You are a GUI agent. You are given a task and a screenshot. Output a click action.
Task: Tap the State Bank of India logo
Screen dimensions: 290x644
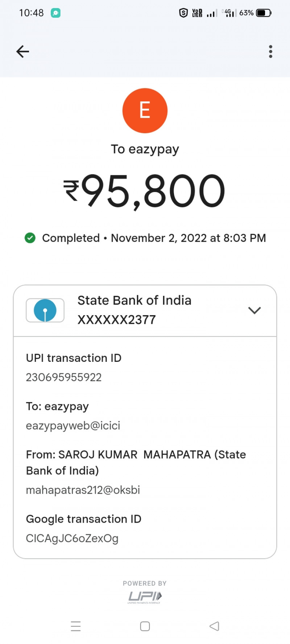(x=45, y=310)
